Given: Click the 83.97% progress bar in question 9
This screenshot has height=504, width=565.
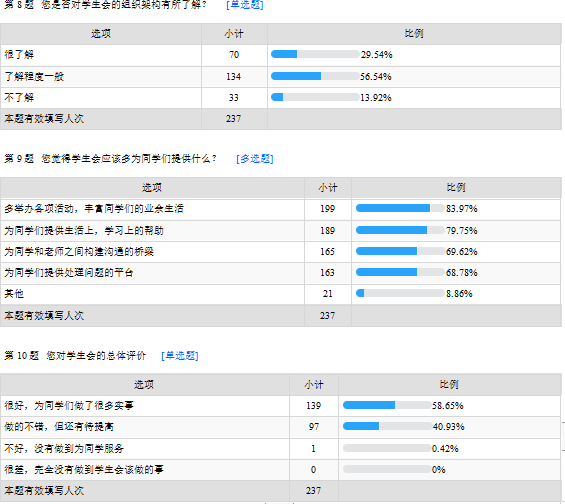Looking at the screenshot, I should tap(400, 208).
